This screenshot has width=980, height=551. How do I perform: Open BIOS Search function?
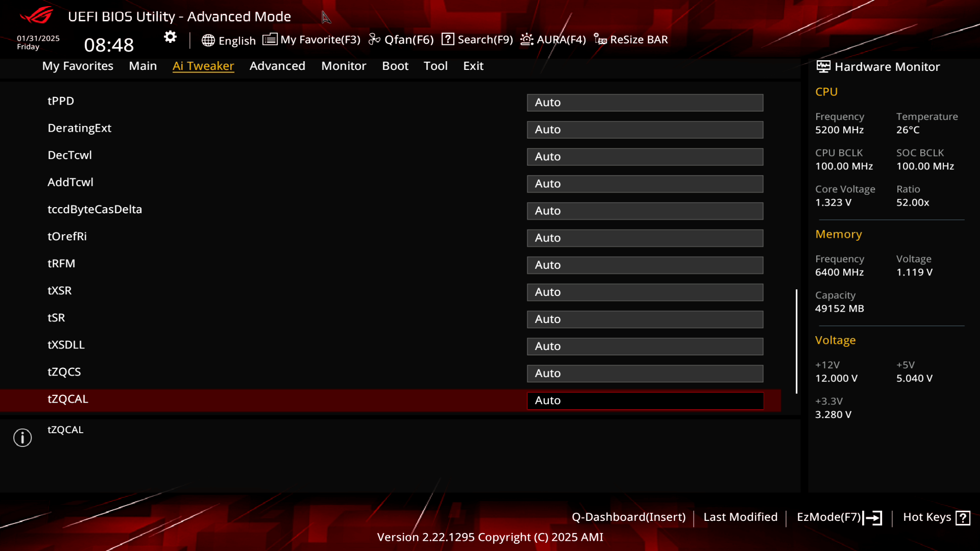(478, 39)
